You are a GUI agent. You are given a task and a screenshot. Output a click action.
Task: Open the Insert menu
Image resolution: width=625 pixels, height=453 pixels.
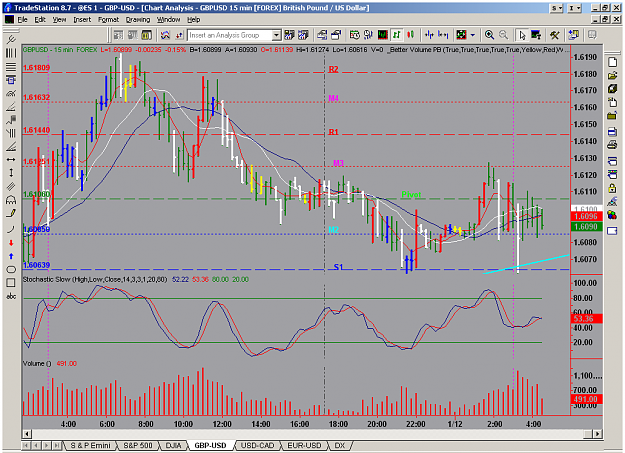point(82,20)
